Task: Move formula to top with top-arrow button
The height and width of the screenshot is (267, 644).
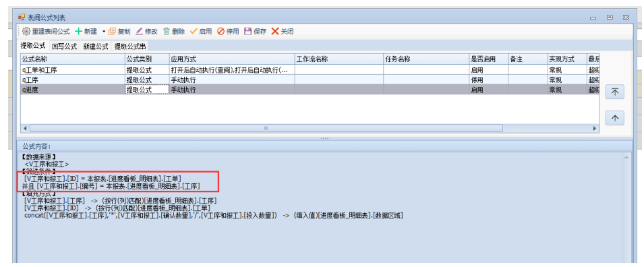Action: [x=615, y=92]
